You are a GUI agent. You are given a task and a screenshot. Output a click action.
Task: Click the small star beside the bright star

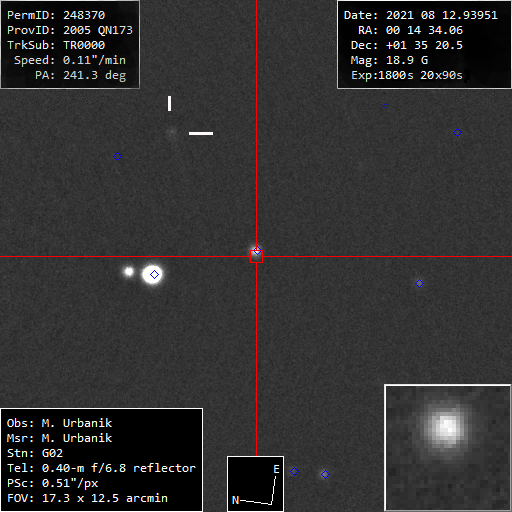[129, 271]
